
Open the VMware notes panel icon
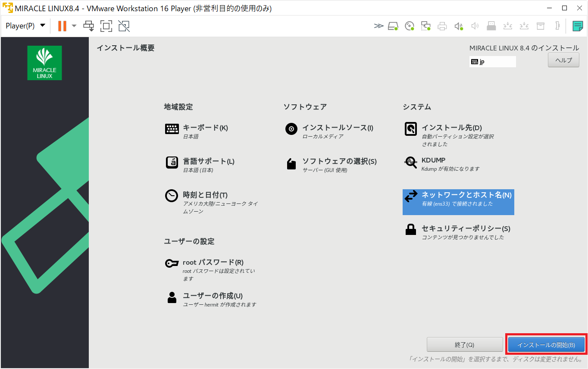click(x=578, y=26)
